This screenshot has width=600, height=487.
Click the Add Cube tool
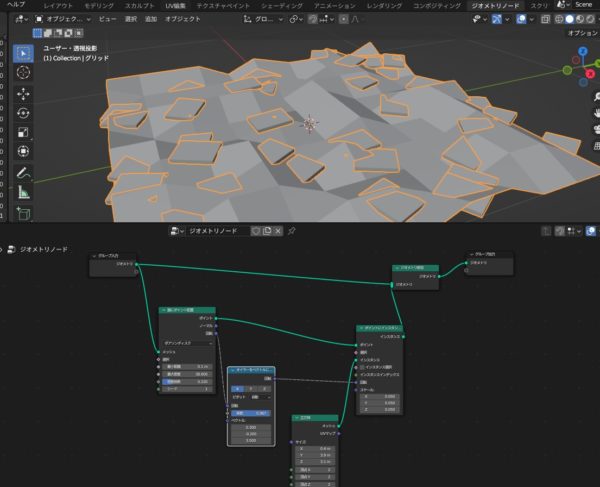[24, 213]
